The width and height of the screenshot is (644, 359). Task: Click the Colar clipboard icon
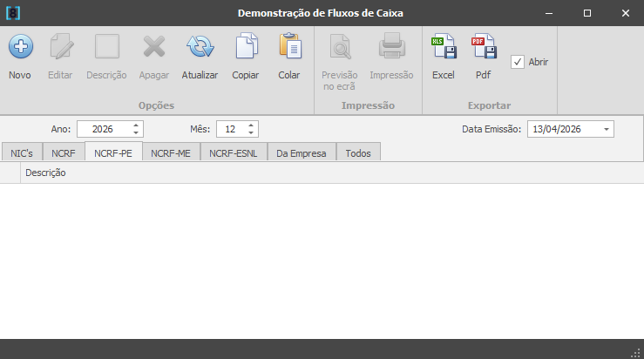pyautogui.click(x=288, y=47)
